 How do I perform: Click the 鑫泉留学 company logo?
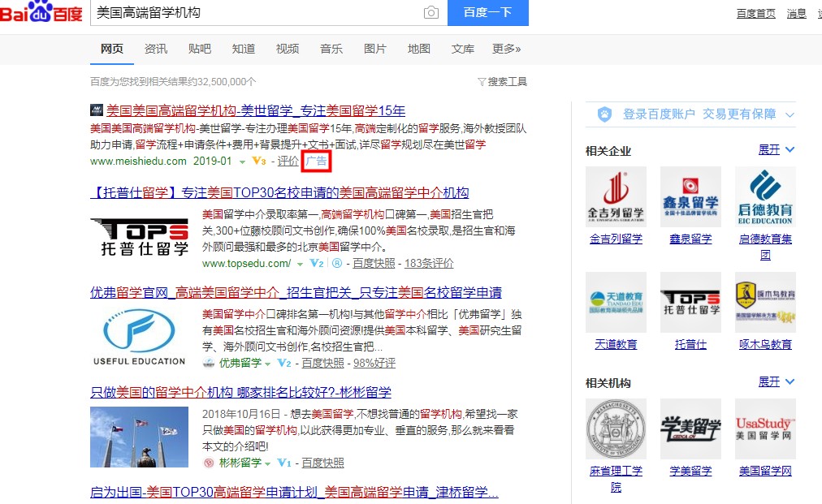(690, 197)
